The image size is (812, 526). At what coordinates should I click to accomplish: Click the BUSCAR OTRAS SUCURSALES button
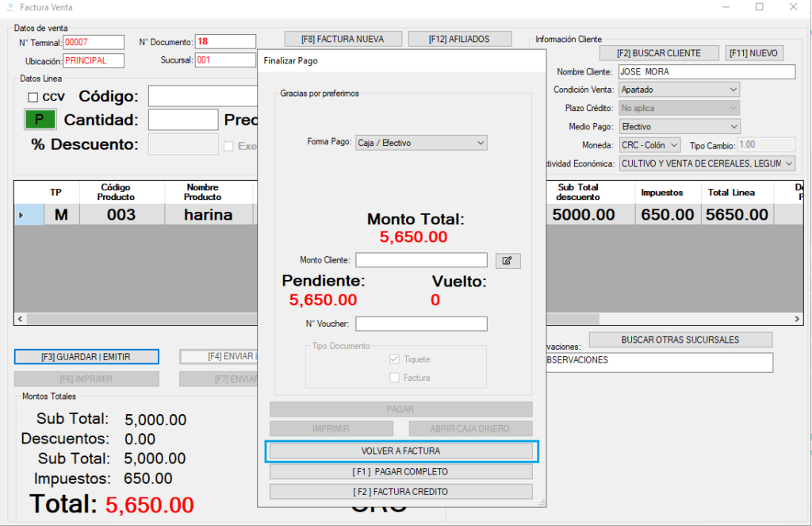tap(680, 340)
